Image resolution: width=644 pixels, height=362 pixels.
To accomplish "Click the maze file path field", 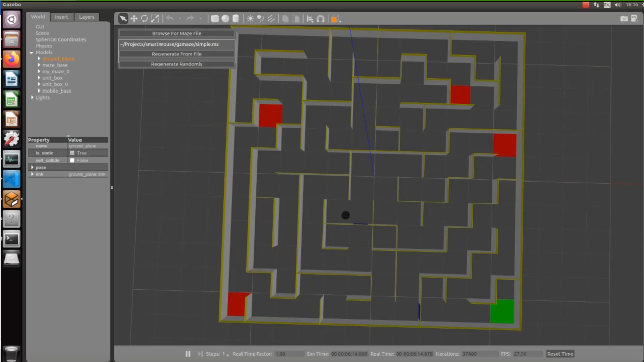I will (177, 44).
